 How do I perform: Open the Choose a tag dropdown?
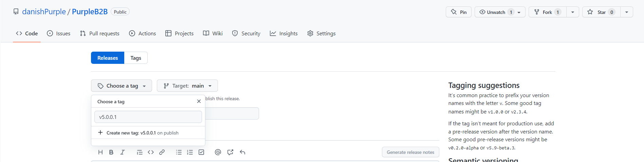tap(122, 86)
